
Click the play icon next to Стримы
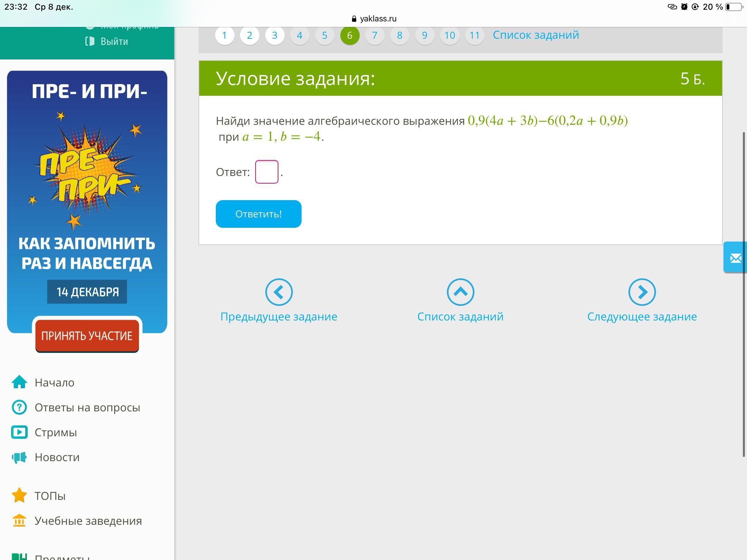(19, 432)
